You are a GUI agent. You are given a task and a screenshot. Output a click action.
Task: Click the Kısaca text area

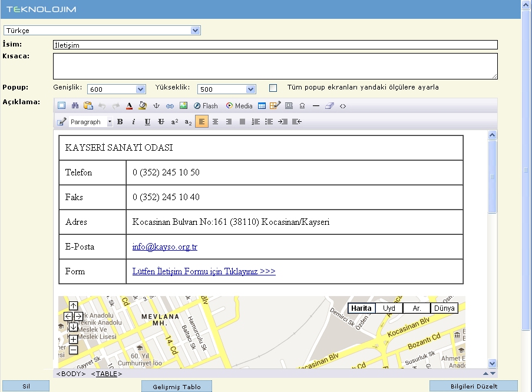275,66
